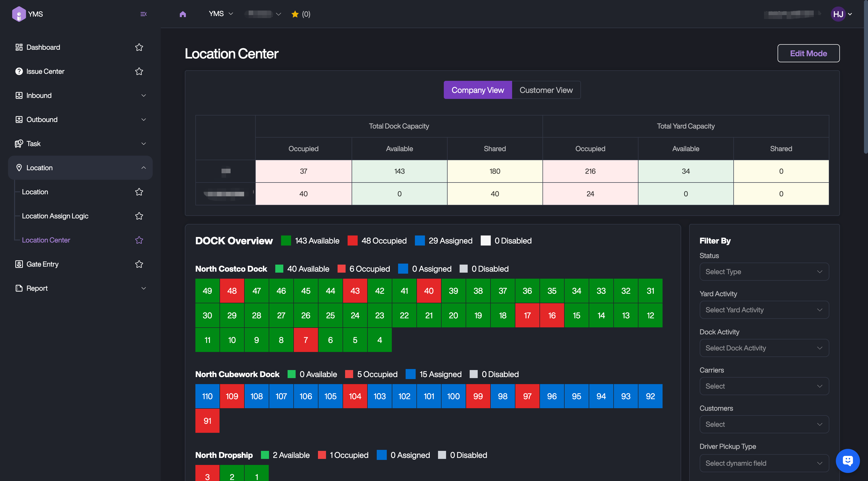
Task: Click the Edit Mode button
Action: pyautogui.click(x=808, y=53)
